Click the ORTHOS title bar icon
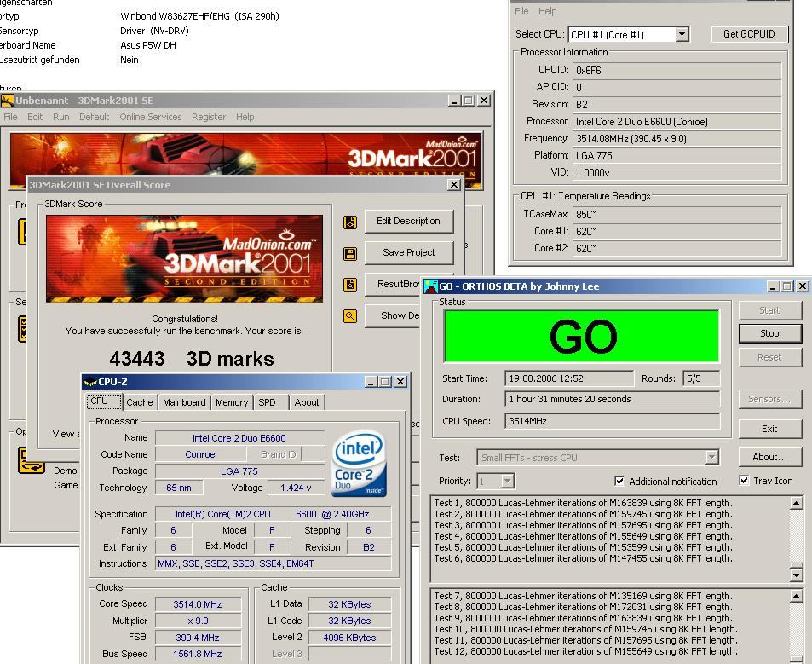Viewport: 812px width, 664px height. [x=431, y=286]
